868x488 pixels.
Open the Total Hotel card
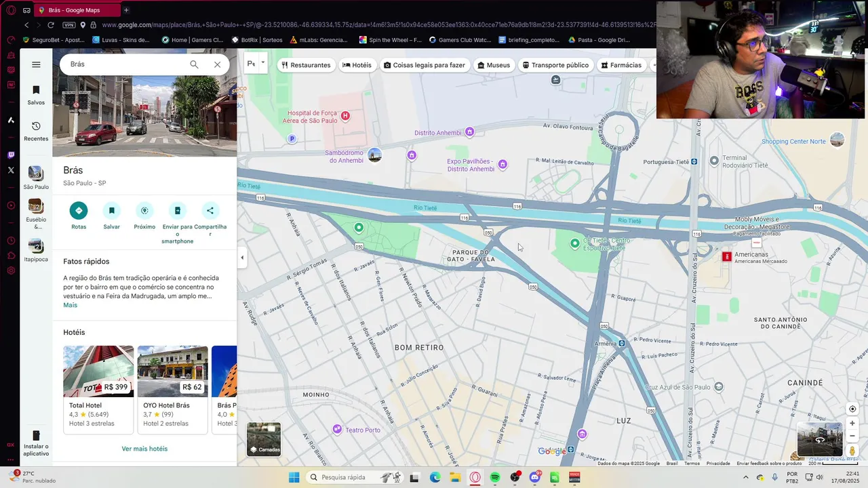pos(98,390)
